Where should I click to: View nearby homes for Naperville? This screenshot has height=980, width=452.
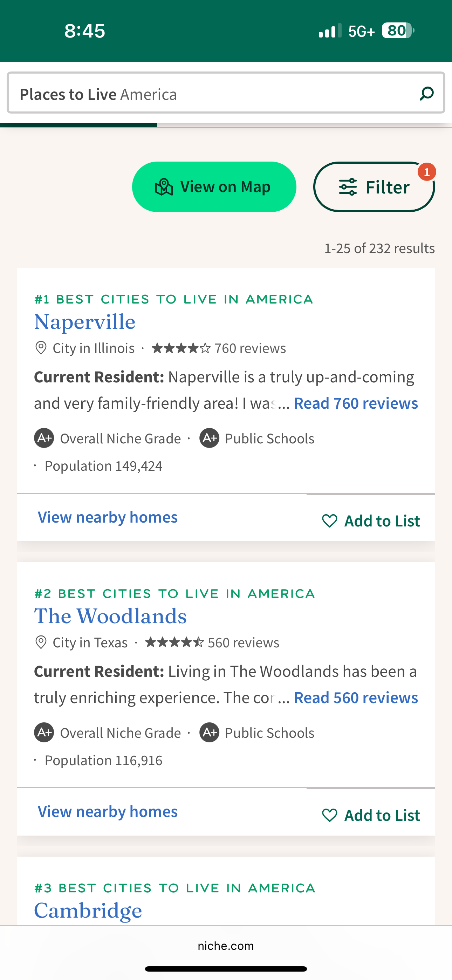coord(108,517)
